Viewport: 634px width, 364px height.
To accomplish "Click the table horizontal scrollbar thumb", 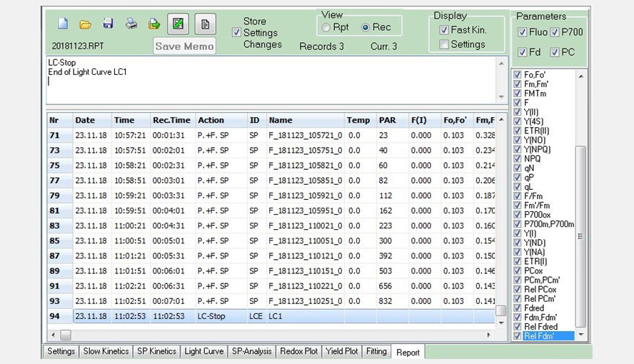I will (x=66, y=335).
